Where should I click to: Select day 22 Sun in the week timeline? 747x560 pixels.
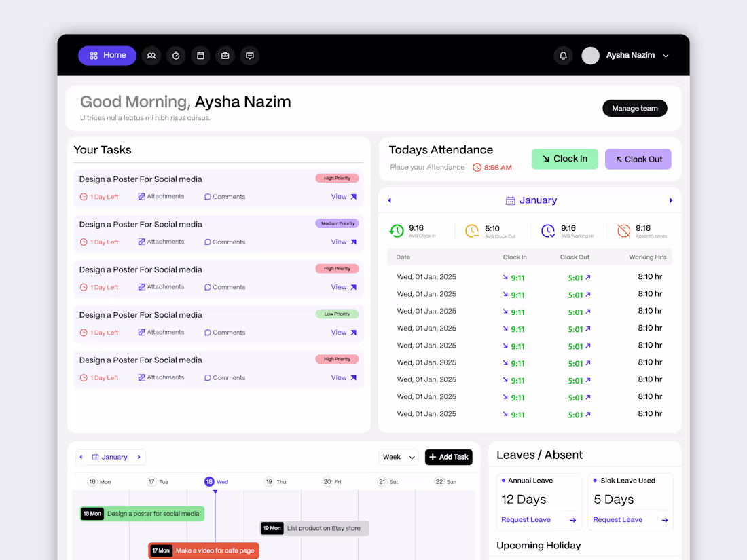point(445,482)
